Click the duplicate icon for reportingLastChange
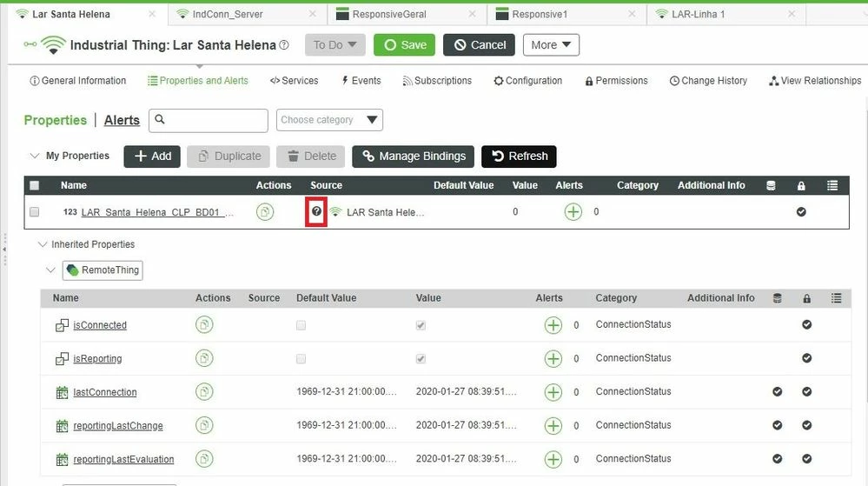868x486 pixels. 204,426
